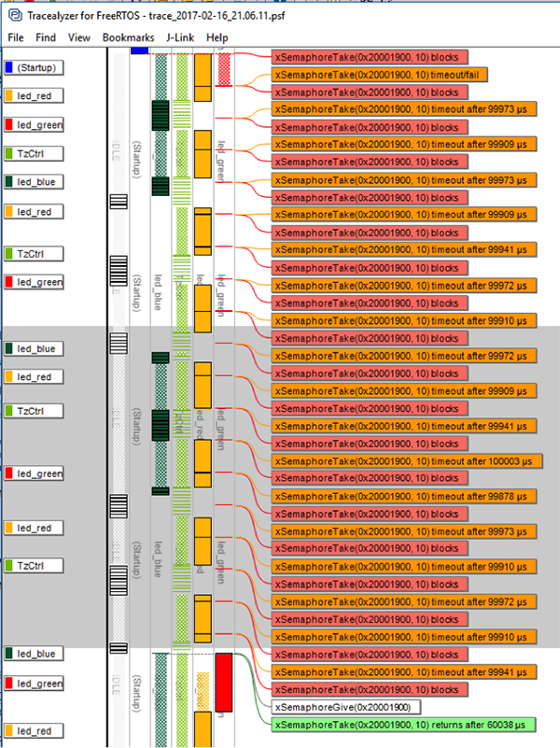Select the topmost led_red task label
Screen dimensions: 560x748
[x=34, y=95]
